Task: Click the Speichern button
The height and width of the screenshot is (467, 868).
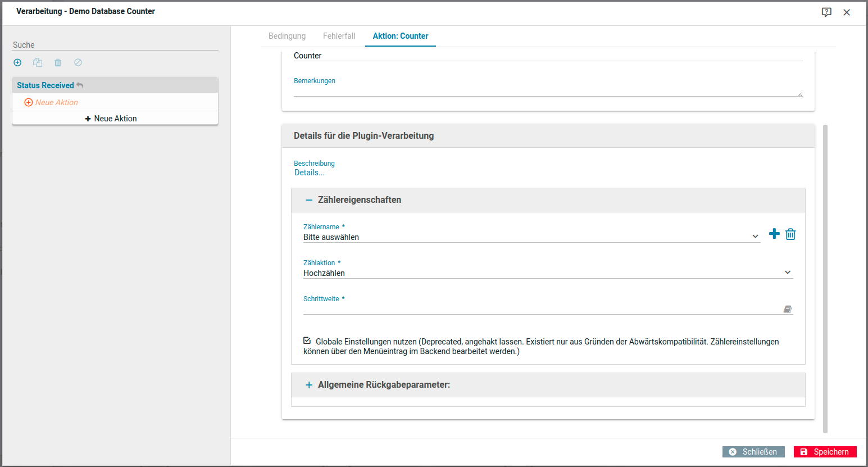Action: 825,452
